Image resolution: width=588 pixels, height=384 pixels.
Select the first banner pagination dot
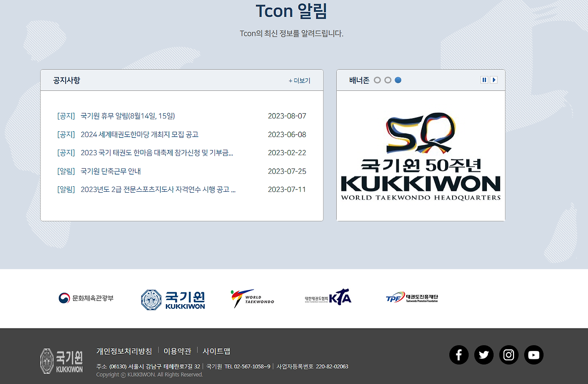tap(377, 80)
